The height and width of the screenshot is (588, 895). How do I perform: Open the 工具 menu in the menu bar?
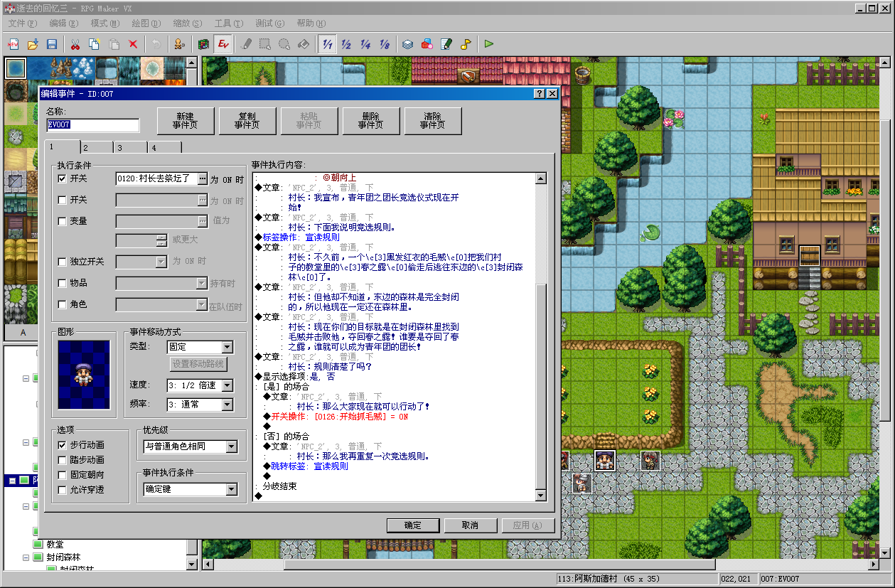click(228, 23)
